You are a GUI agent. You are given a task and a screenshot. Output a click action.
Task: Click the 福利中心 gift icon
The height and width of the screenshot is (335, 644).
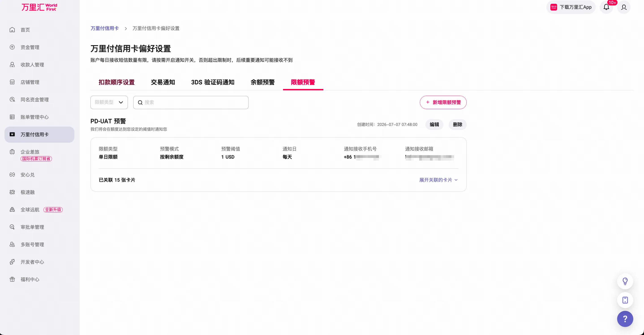point(12,279)
